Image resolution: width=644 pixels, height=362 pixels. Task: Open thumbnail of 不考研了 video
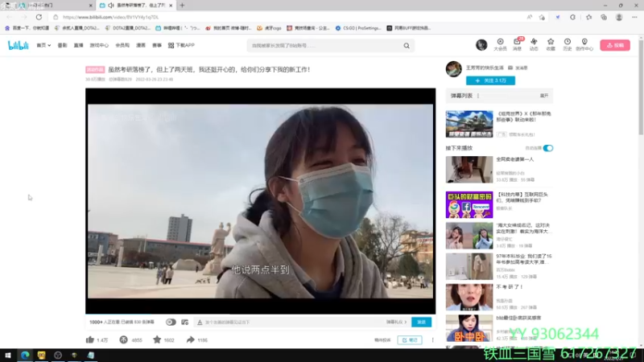(469, 297)
